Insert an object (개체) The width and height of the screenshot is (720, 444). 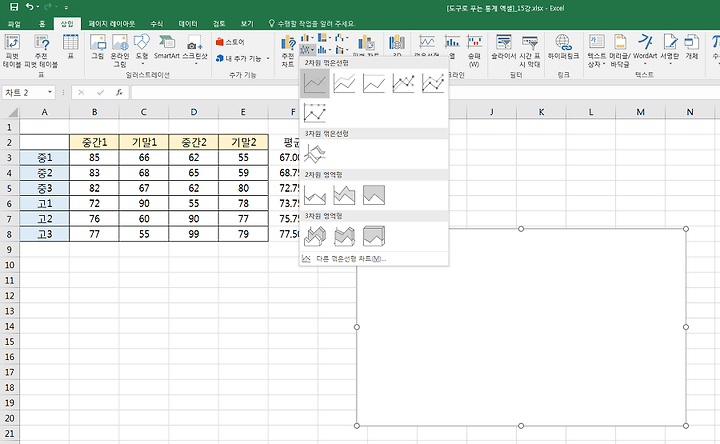pyautogui.click(x=692, y=47)
